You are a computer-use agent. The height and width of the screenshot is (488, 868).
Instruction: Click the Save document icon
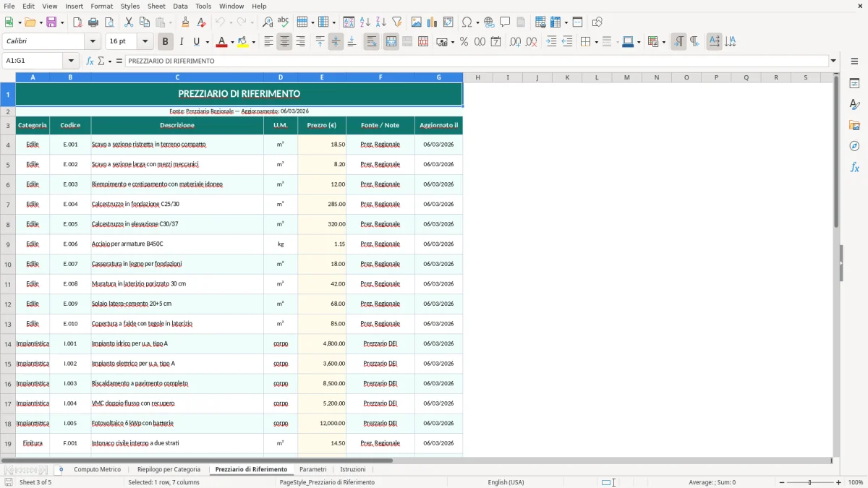tap(51, 22)
